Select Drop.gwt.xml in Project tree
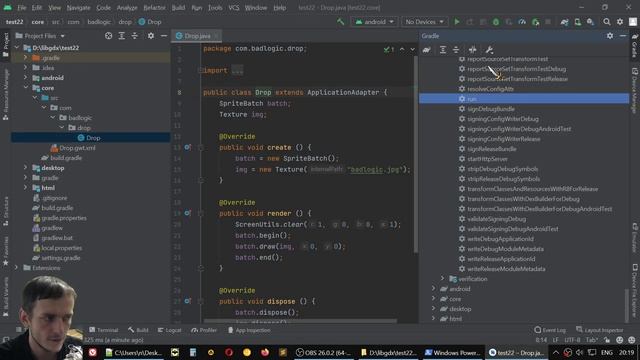The image size is (640, 360). pyautogui.click(x=77, y=148)
